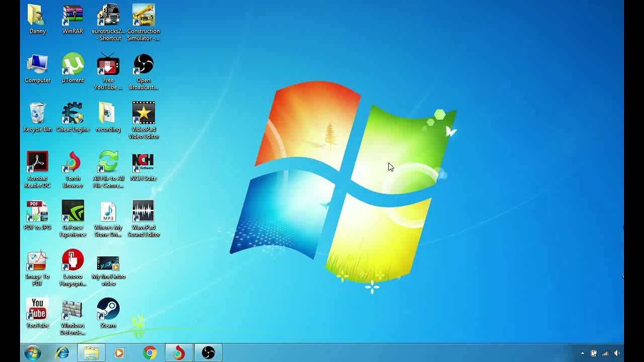
Task: Launch Internet Explorer from the taskbar
Action: 62,353
